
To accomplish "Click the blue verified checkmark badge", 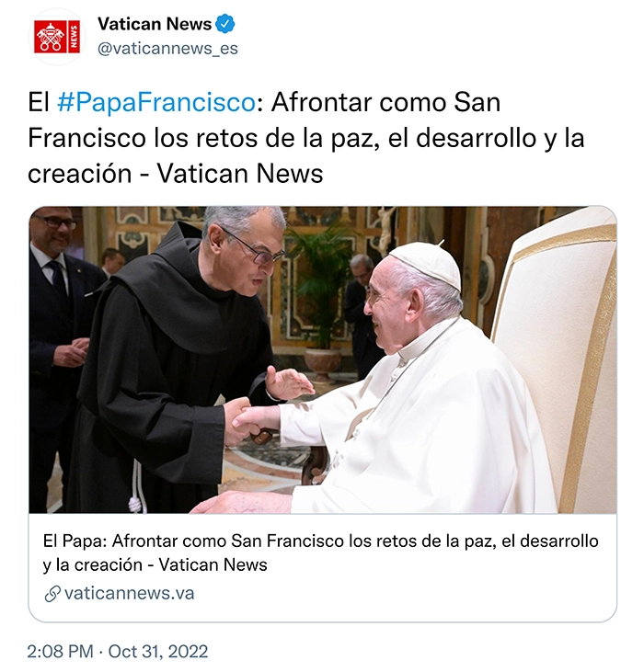I will pos(224,24).
